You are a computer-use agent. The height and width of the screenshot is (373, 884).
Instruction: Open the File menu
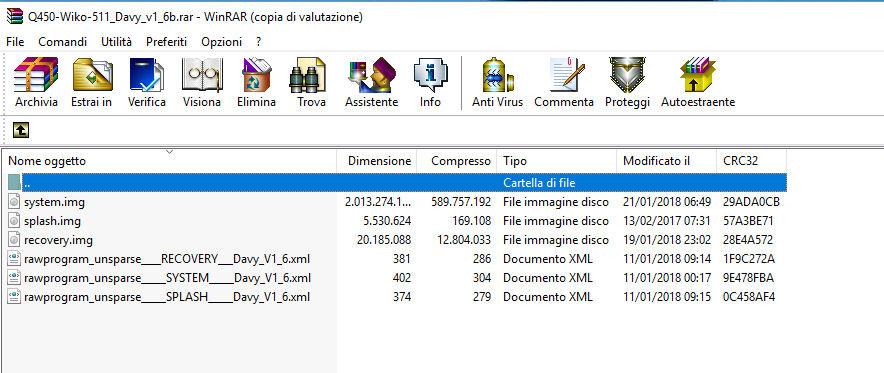click(x=15, y=42)
